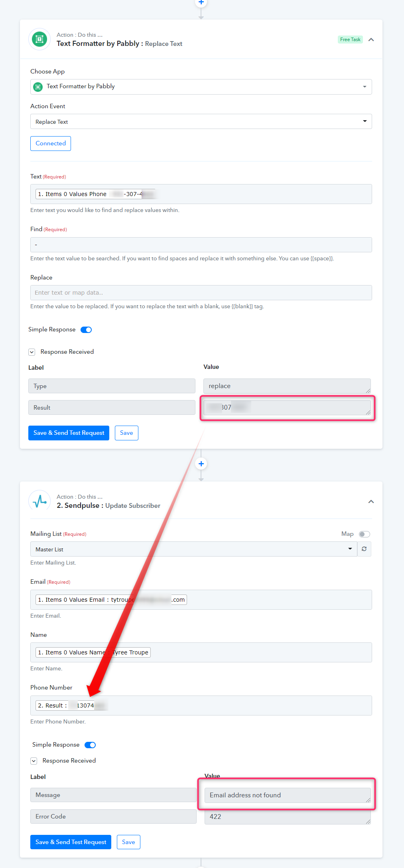Enable the Map toggle for Mailing List

click(365, 534)
